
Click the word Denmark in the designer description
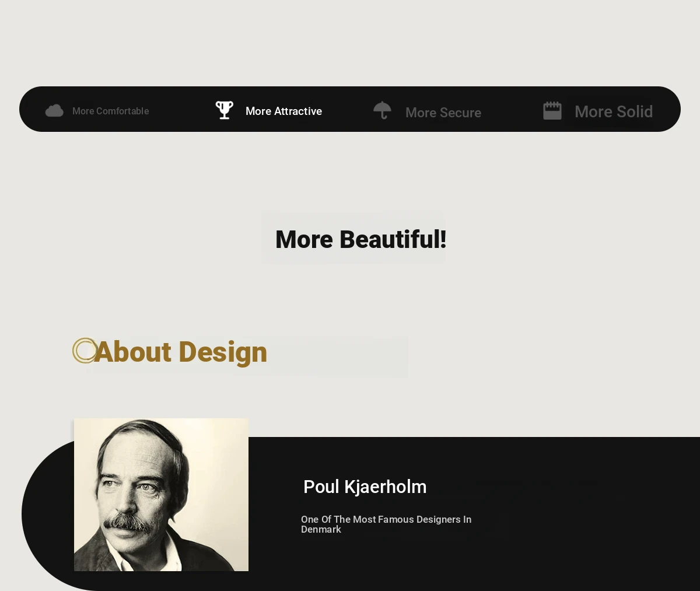[321, 529]
